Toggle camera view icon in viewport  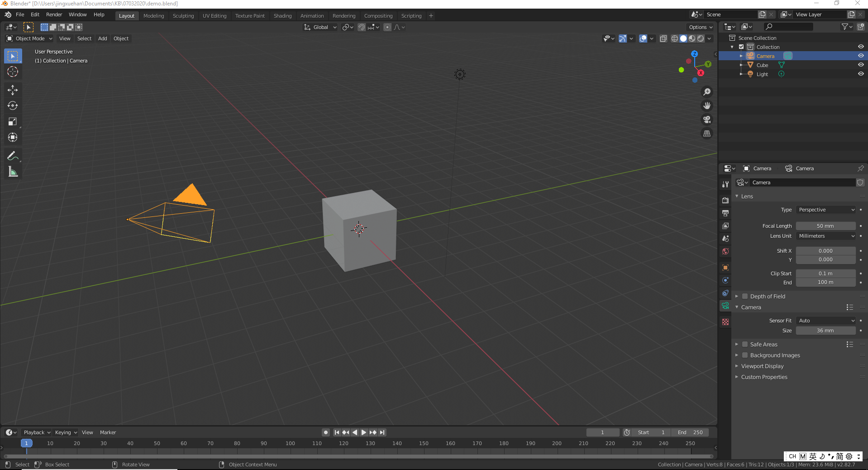[x=707, y=120]
